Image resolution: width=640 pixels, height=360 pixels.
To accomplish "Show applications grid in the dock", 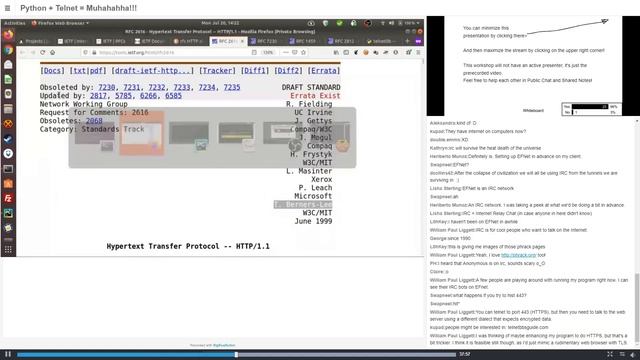I will [x=8, y=249].
